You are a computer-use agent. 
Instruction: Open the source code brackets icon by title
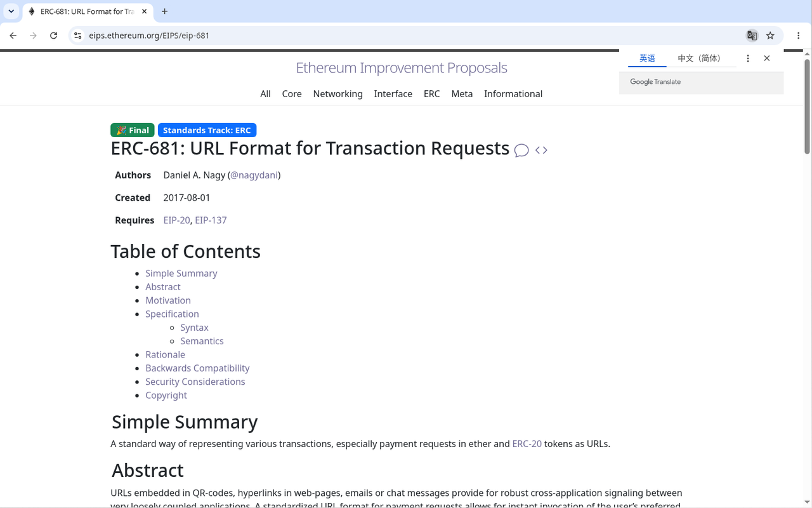click(541, 150)
